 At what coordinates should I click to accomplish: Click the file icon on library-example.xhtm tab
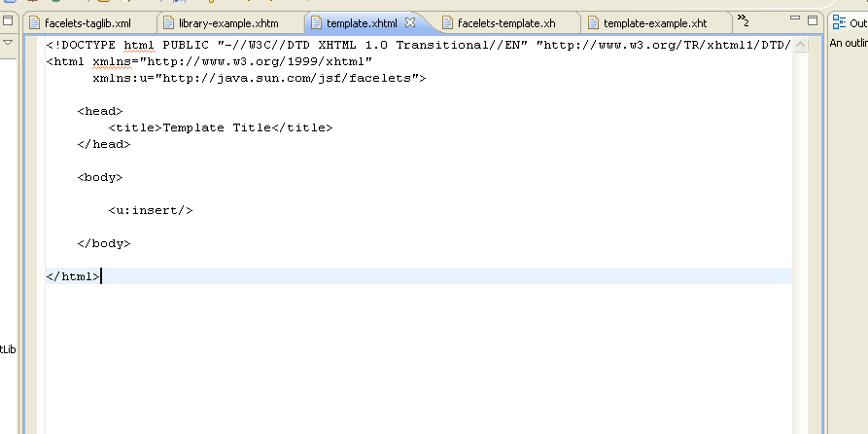tap(168, 21)
